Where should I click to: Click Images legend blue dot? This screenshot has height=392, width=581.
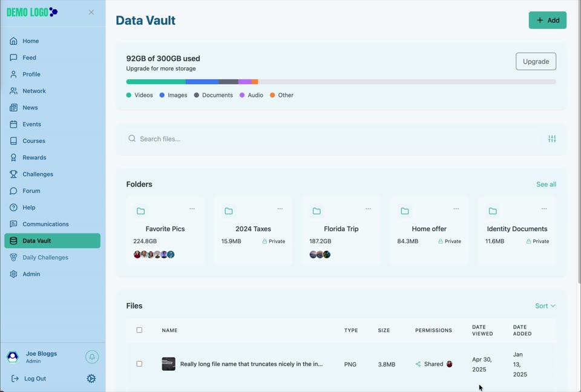[x=162, y=95]
